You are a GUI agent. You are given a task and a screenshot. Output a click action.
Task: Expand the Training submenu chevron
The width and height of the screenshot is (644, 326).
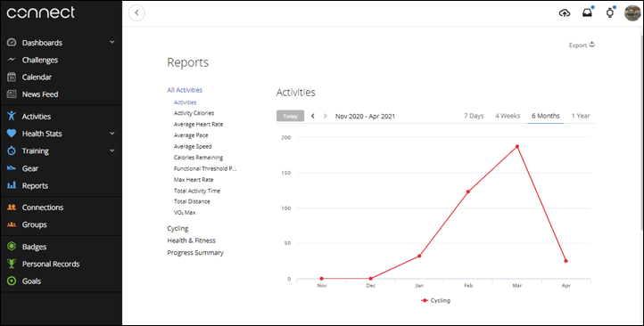tap(112, 151)
